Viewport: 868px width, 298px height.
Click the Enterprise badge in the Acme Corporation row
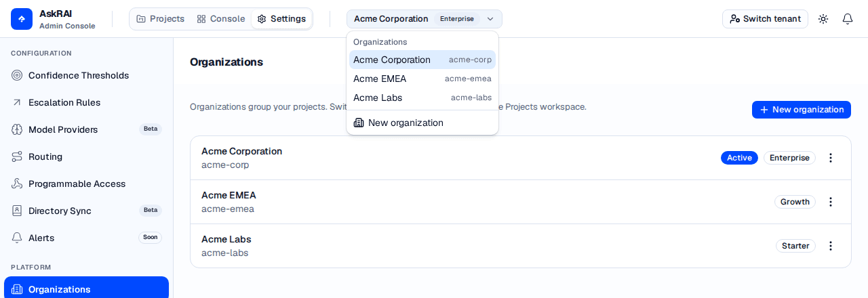coord(789,158)
